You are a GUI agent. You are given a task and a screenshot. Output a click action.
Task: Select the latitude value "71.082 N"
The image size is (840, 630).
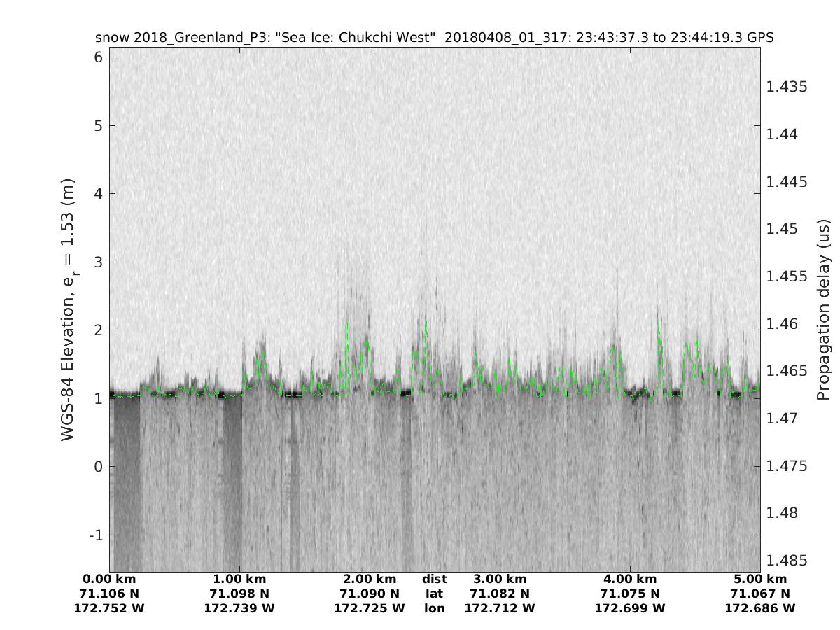point(500,594)
